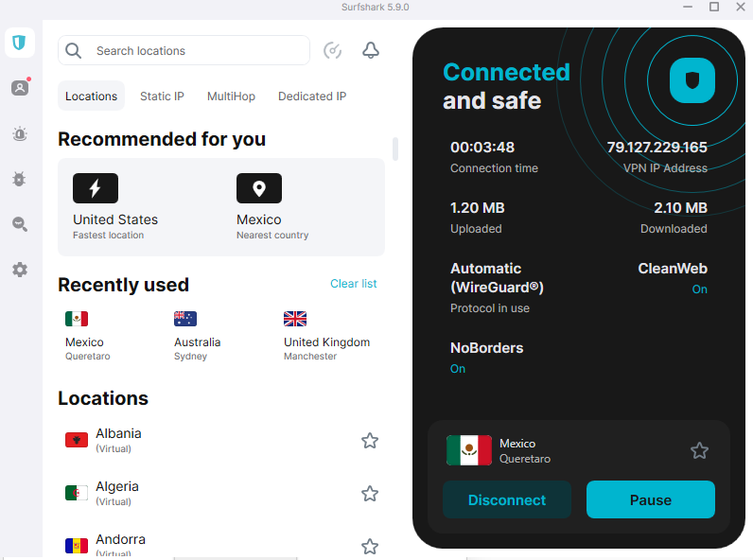Click the speed test gauge icon

332,50
